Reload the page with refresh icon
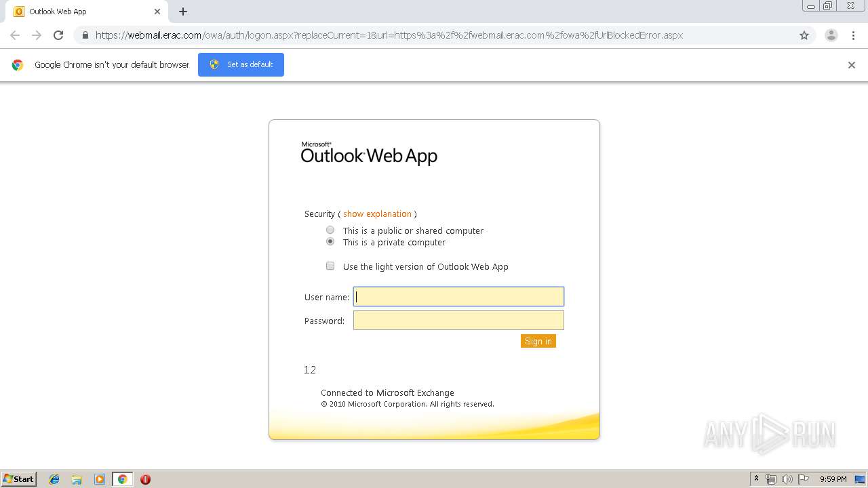Viewport: 868px width, 488px height. tap(58, 35)
